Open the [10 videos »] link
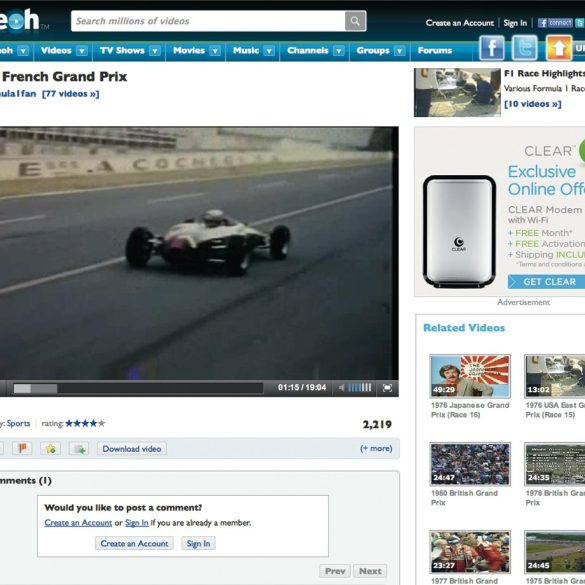The width and height of the screenshot is (585, 585). (532, 104)
